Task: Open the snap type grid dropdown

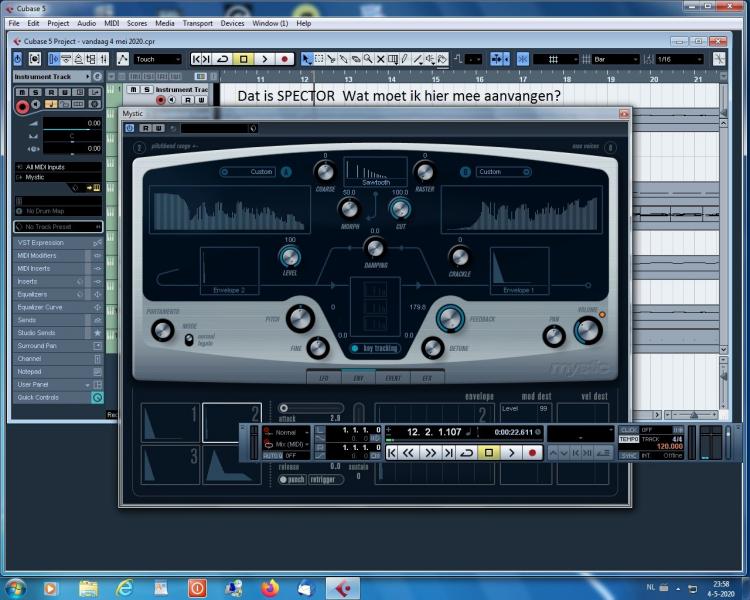Action: pos(556,59)
